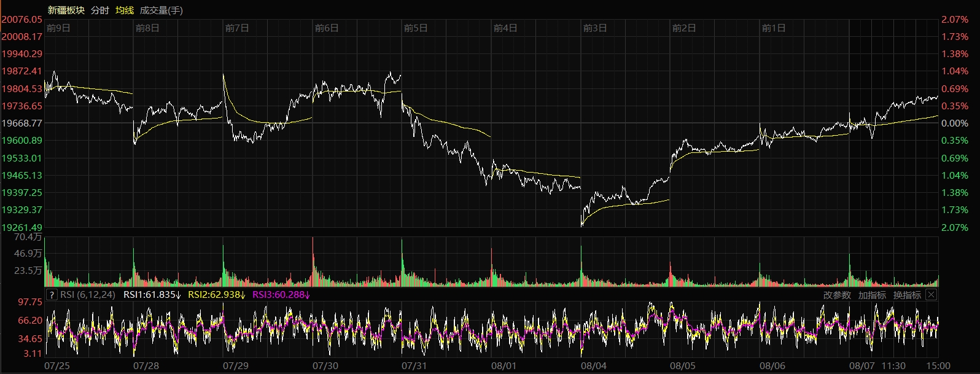Click 加指标 to add an indicator

872,295
